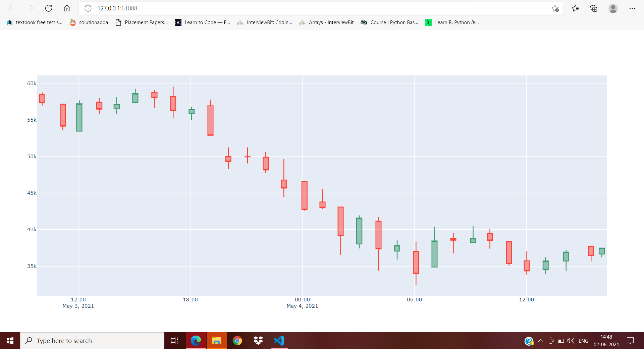Open Dropbox from the taskbar

click(x=258, y=340)
